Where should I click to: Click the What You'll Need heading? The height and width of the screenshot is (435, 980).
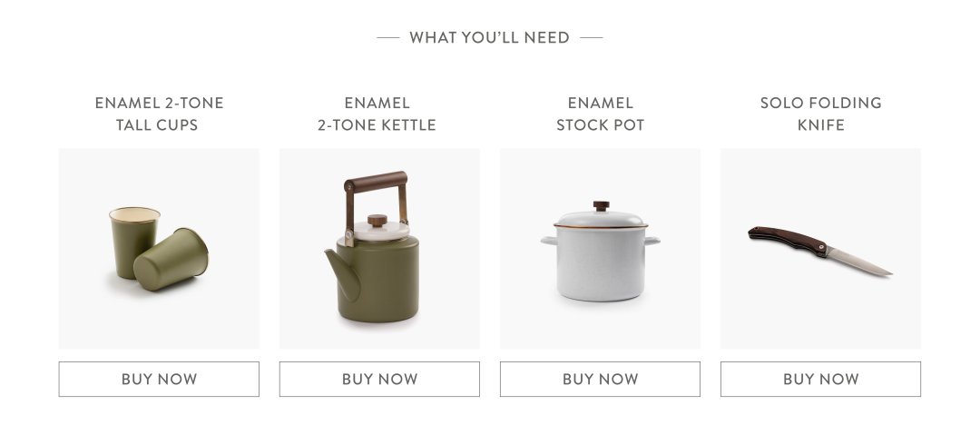point(489,37)
